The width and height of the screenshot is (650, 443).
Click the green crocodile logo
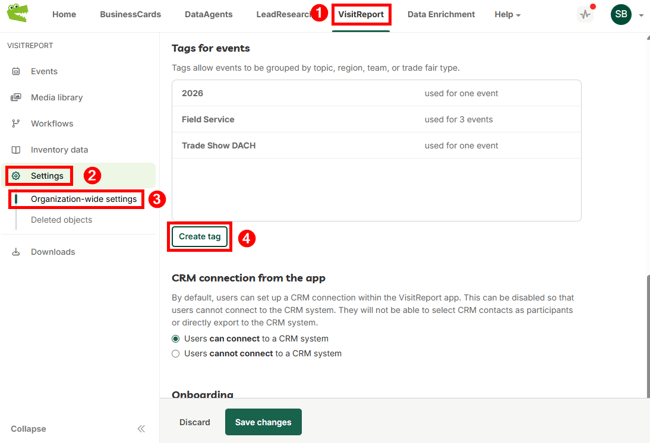(x=17, y=13)
